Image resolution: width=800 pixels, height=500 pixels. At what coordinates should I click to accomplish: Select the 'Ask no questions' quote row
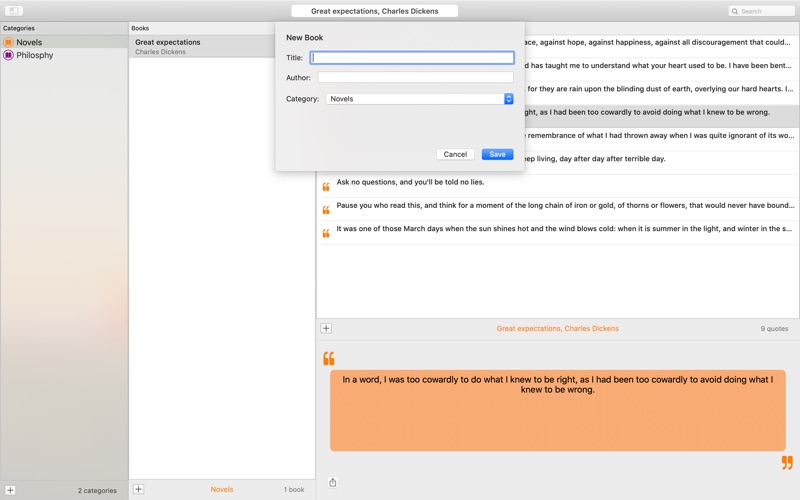560,183
